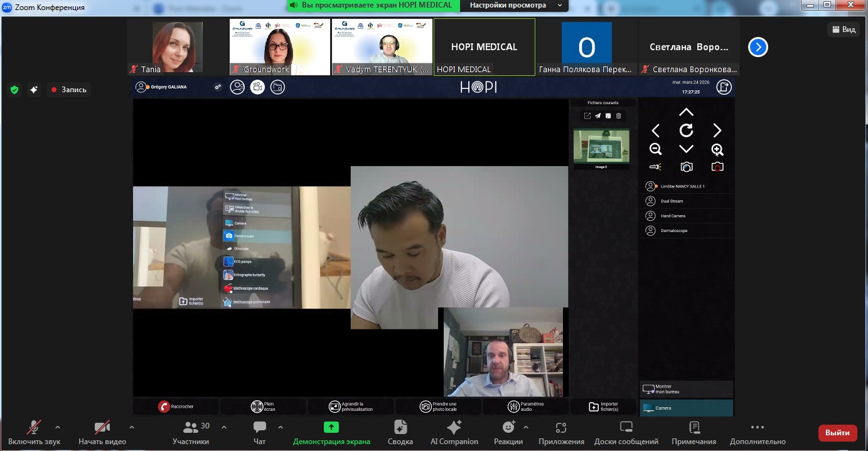
Task: Open the Reactions smiley icon
Action: 508,427
